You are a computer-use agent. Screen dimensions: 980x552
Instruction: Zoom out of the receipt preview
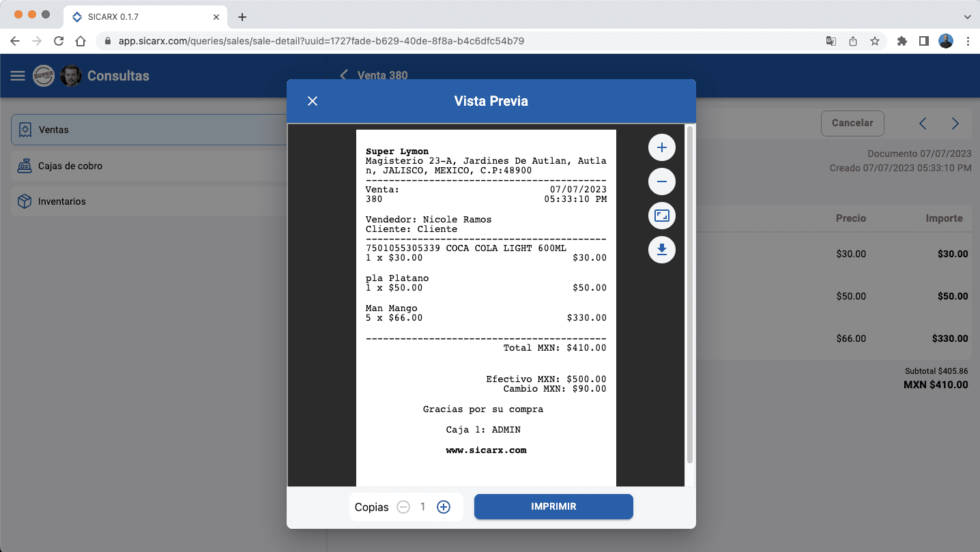[661, 181]
